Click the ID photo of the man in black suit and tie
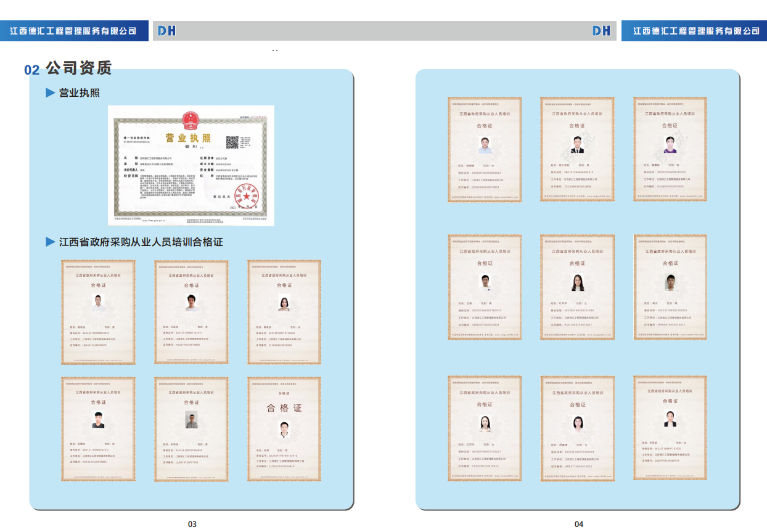 pos(577,145)
